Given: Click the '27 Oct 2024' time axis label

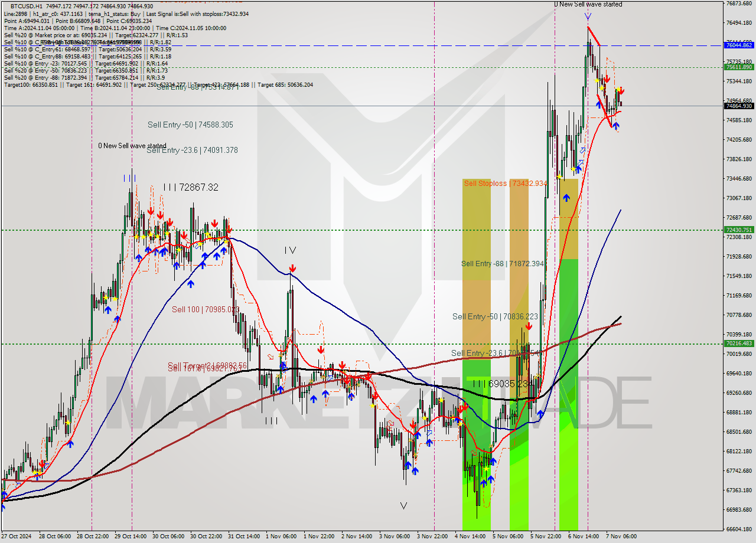Looking at the screenshot, I should point(16,537).
